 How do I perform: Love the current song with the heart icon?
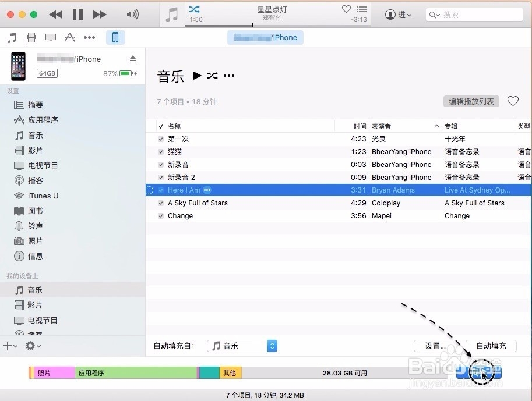coord(346,9)
